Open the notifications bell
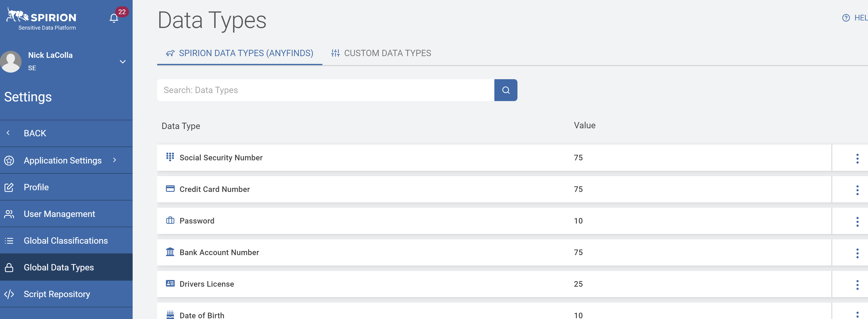 click(x=114, y=18)
